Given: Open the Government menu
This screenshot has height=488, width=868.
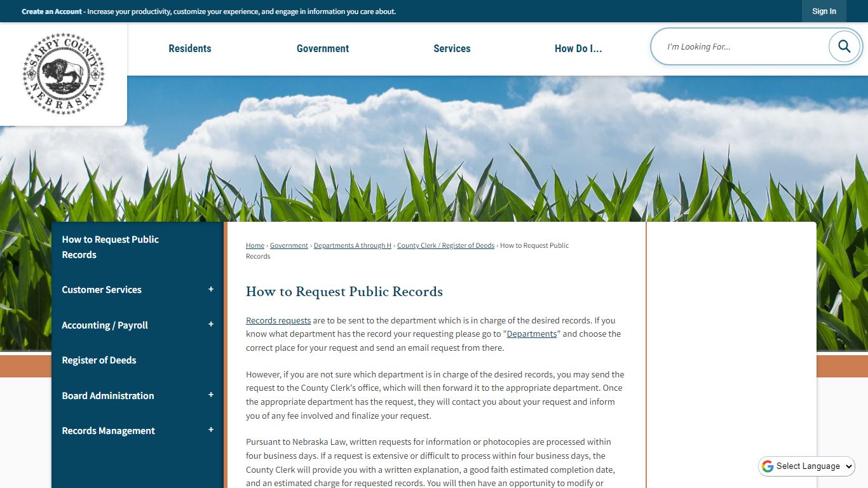Looking at the screenshot, I should click(323, 48).
